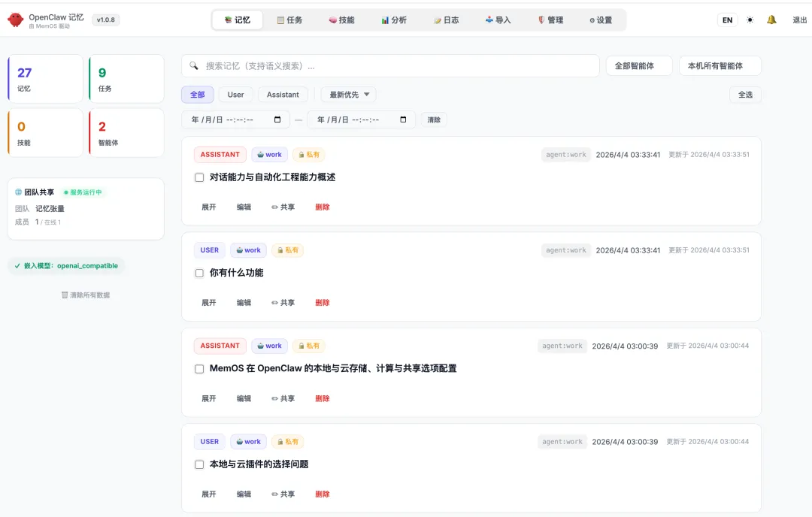
Task: Click the work tag on 对话能力与自动化工程能力概述
Action: (269, 154)
